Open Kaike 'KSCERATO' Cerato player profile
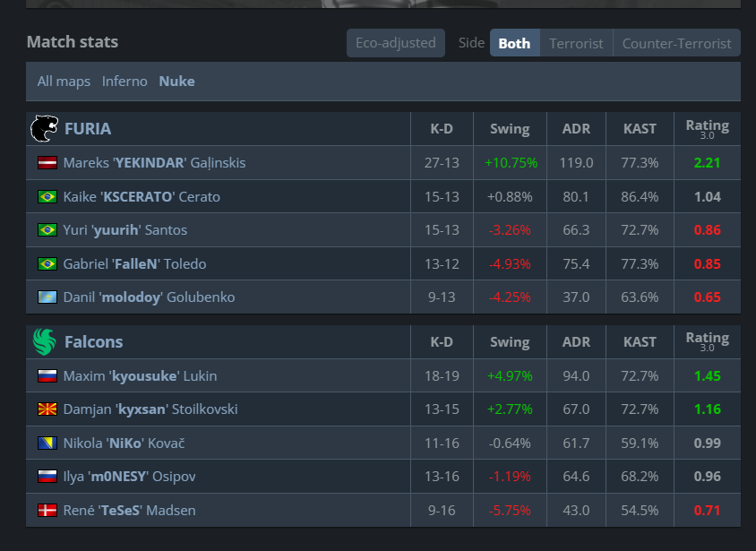756x551 pixels. (x=142, y=197)
